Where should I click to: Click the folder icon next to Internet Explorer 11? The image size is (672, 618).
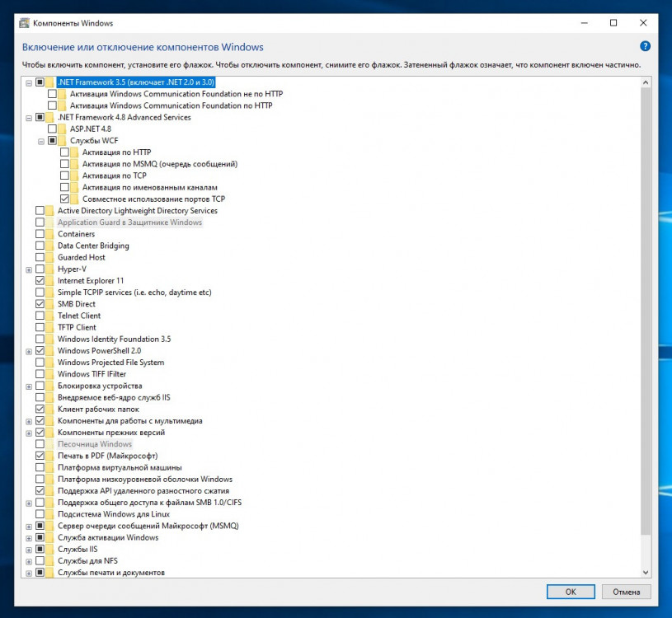tap(51, 280)
